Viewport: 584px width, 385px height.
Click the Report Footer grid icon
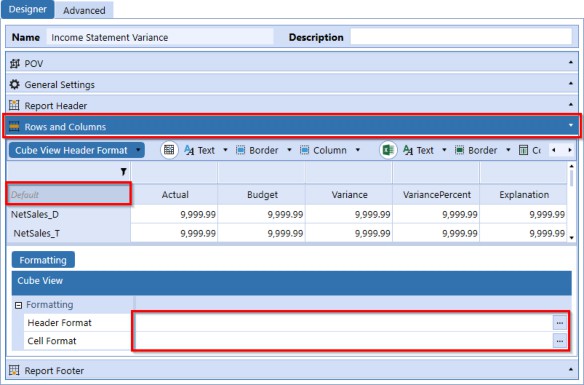14,370
